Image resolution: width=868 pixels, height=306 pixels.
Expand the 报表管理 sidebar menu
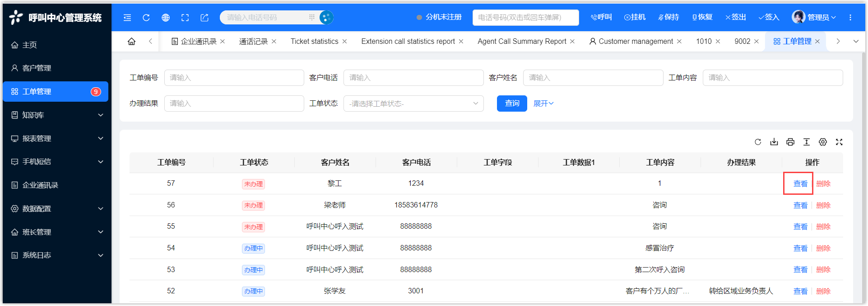pos(56,138)
